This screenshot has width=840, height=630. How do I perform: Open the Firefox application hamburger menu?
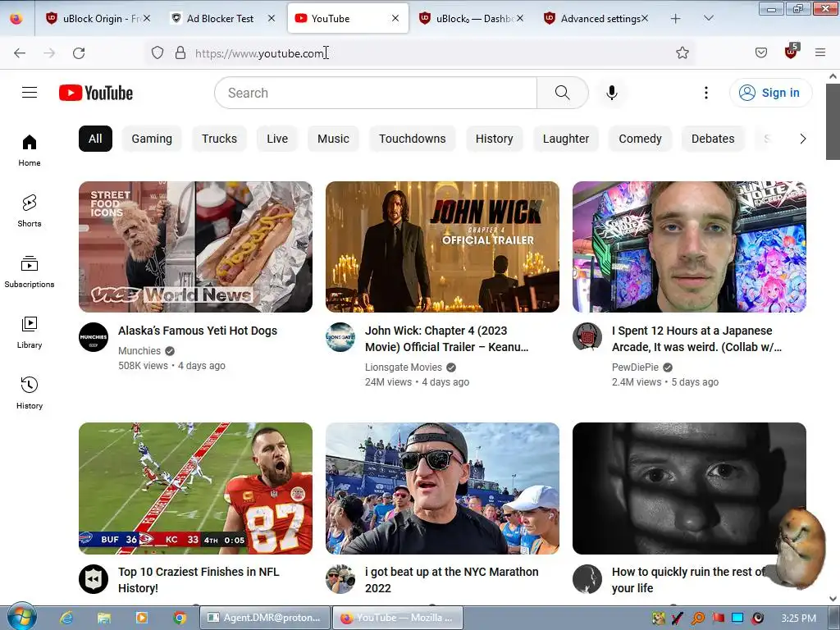[x=820, y=52]
